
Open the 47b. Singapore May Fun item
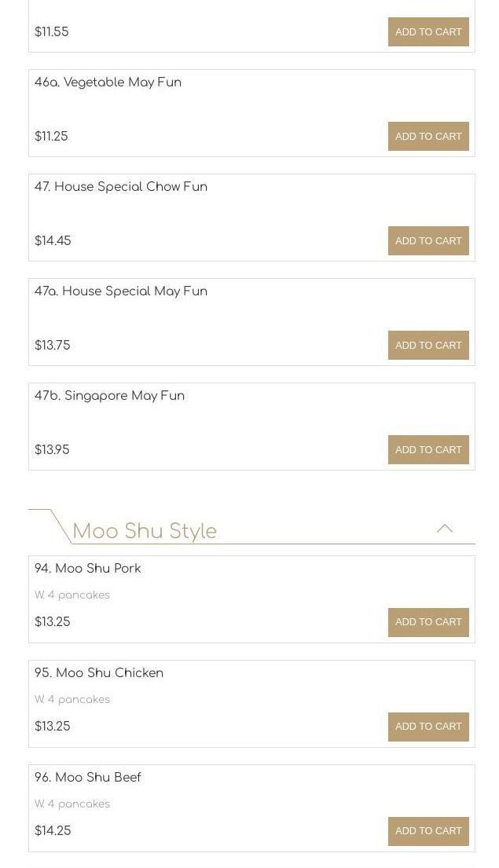tap(110, 396)
